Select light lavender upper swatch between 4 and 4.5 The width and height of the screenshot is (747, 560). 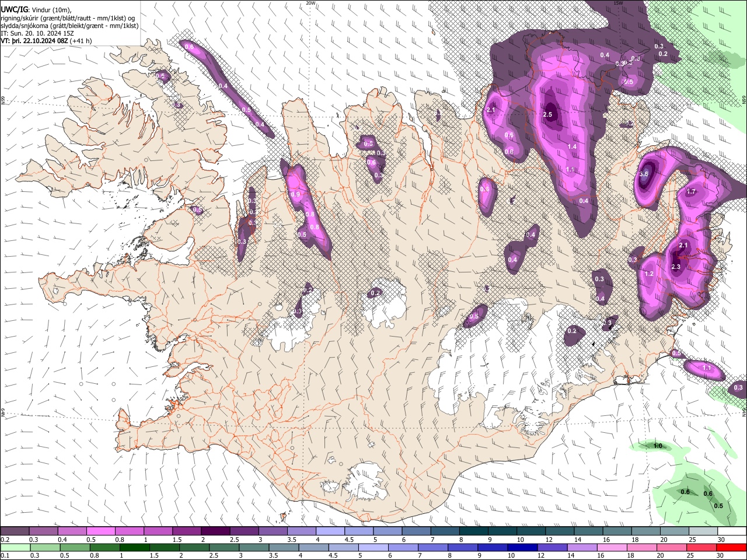point(330,531)
